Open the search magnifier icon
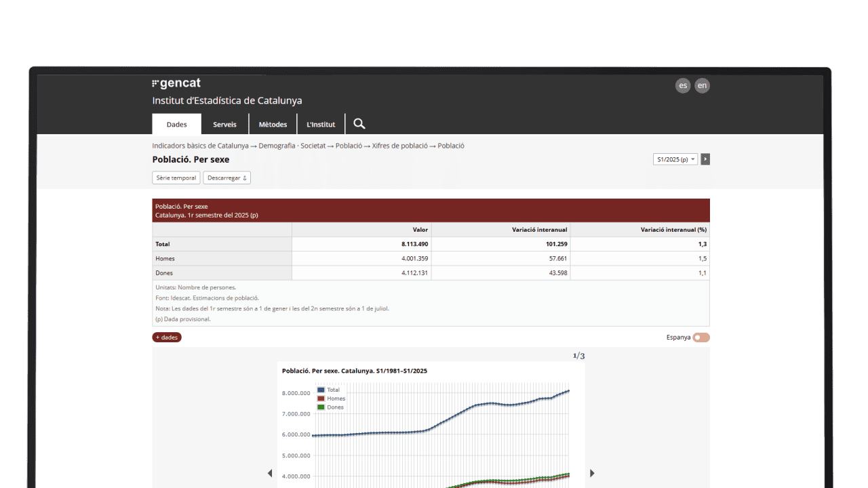The image size is (868, 488). coord(359,124)
